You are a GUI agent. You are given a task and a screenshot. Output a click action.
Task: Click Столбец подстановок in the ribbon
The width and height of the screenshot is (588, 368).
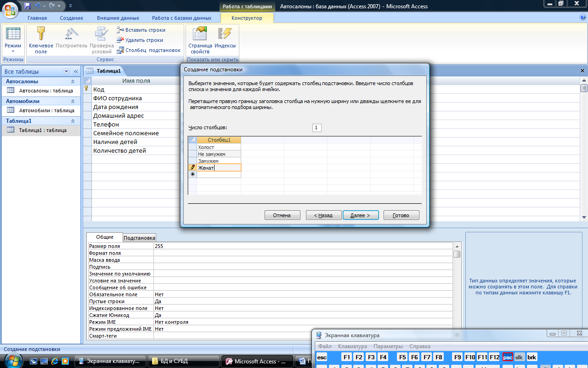point(149,50)
